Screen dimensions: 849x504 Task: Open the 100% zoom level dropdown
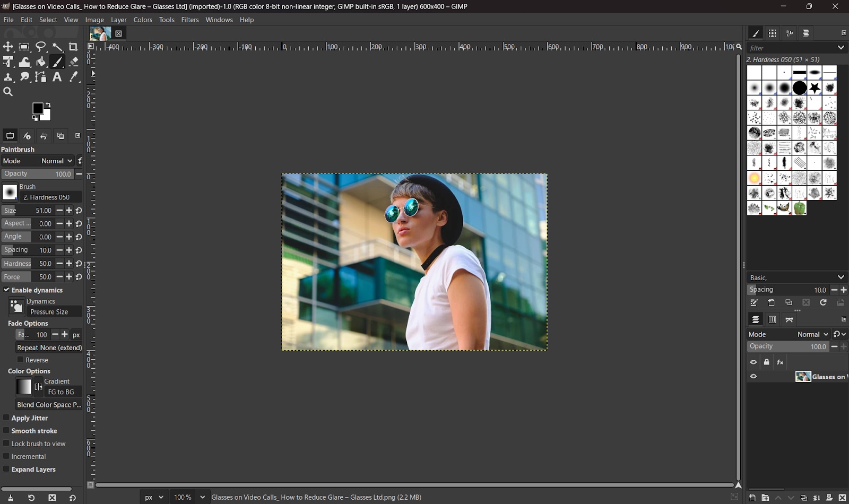point(202,497)
